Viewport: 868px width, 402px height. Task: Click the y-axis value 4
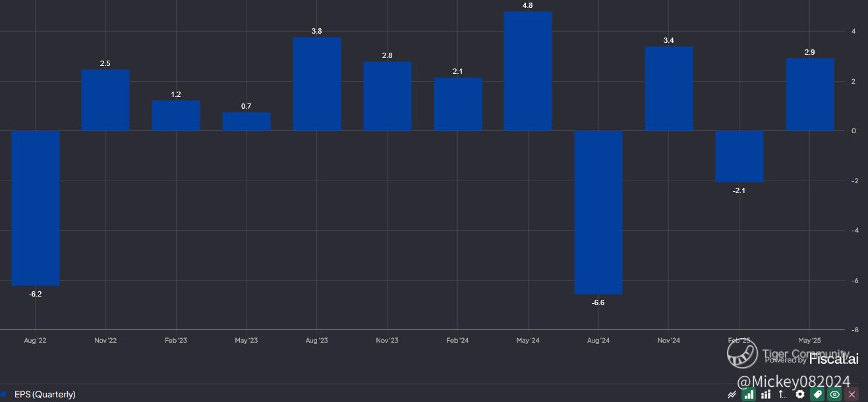tap(854, 31)
